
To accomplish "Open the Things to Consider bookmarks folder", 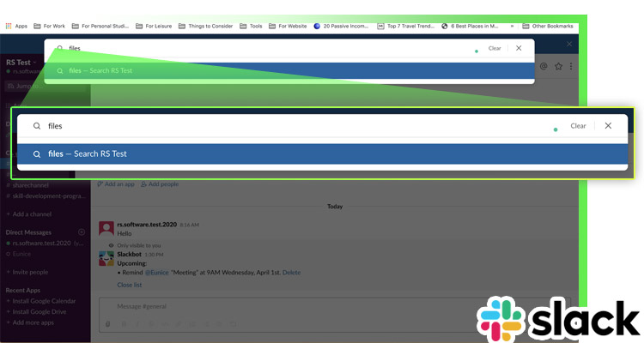I will tap(206, 26).
